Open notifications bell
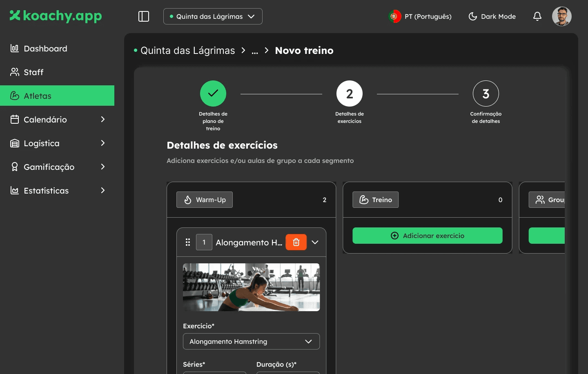The height and width of the screenshot is (374, 588). (537, 16)
